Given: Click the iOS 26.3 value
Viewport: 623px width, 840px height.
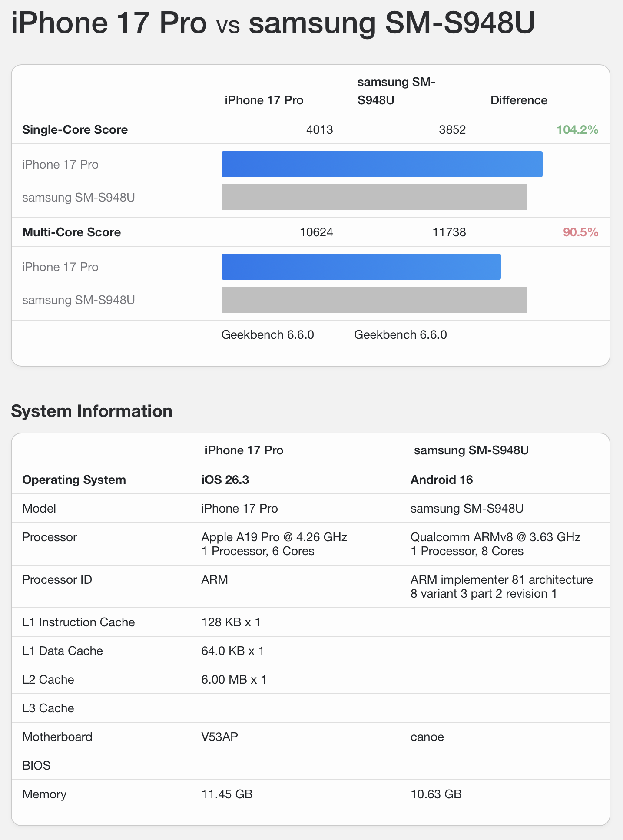Looking at the screenshot, I should 225,480.
